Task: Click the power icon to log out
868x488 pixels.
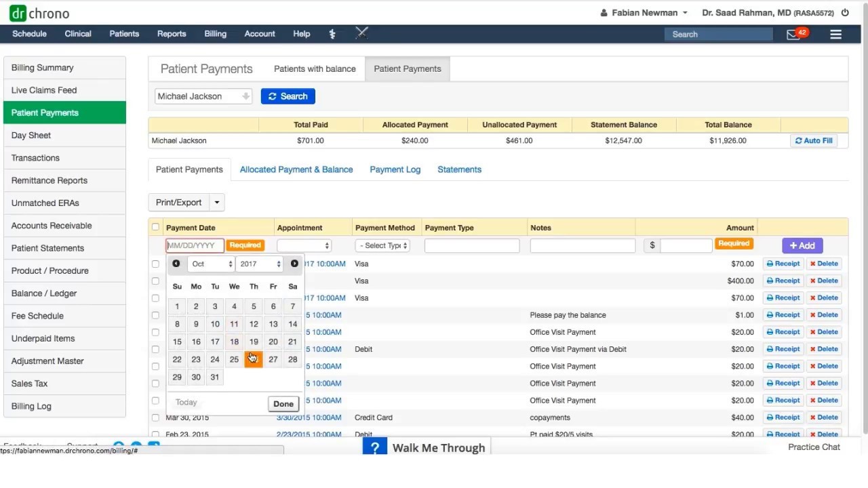Action: click(845, 12)
